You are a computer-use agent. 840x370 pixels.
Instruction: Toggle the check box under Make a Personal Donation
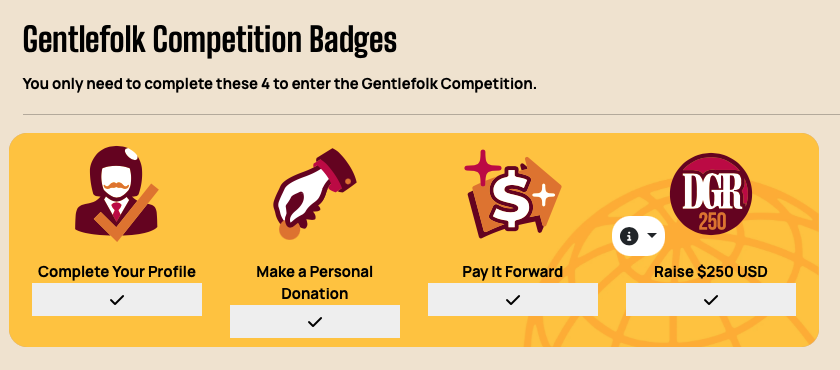pyautogui.click(x=315, y=322)
